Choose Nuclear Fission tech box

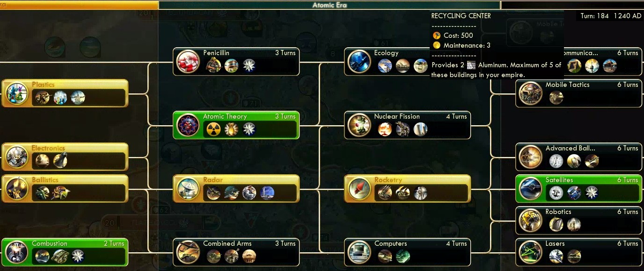click(407, 125)
